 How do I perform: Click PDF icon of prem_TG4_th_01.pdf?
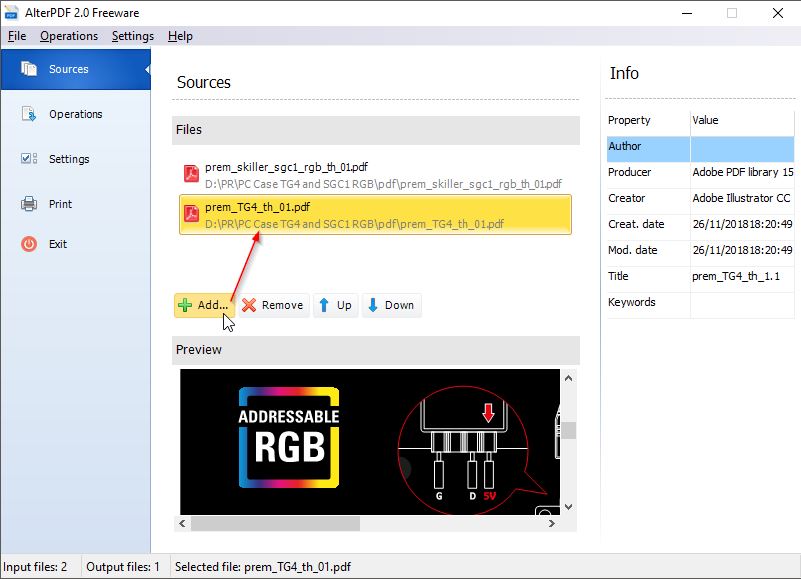coord(192,213)
